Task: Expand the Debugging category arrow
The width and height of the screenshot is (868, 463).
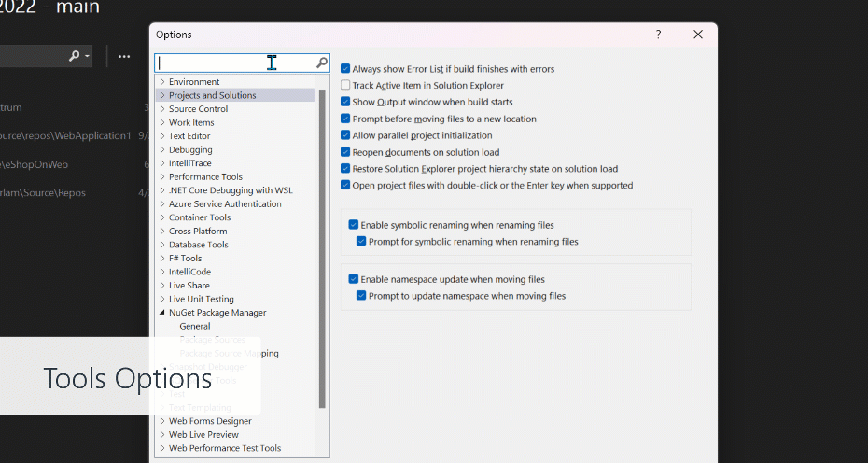Action: click(x=162, y=149)
